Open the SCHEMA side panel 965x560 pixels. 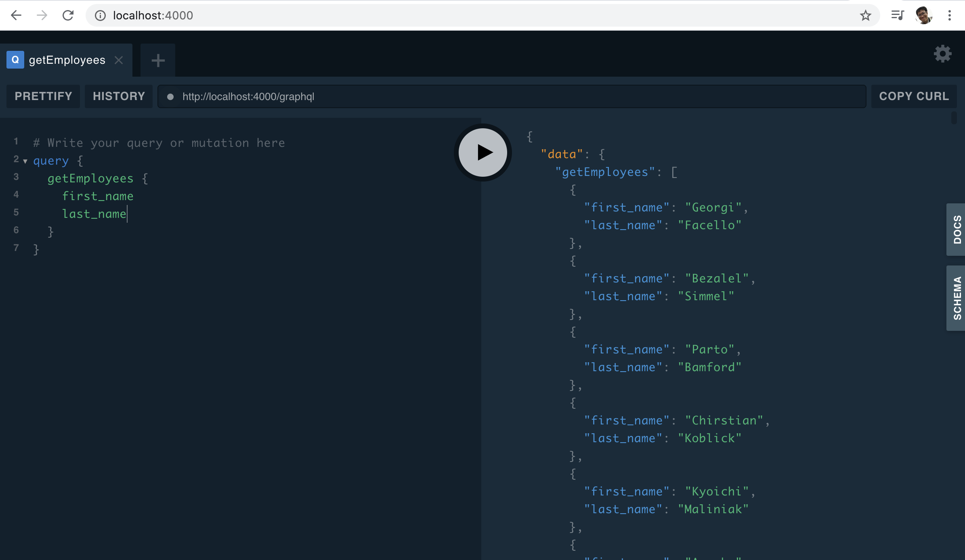[x=957, y=298]
